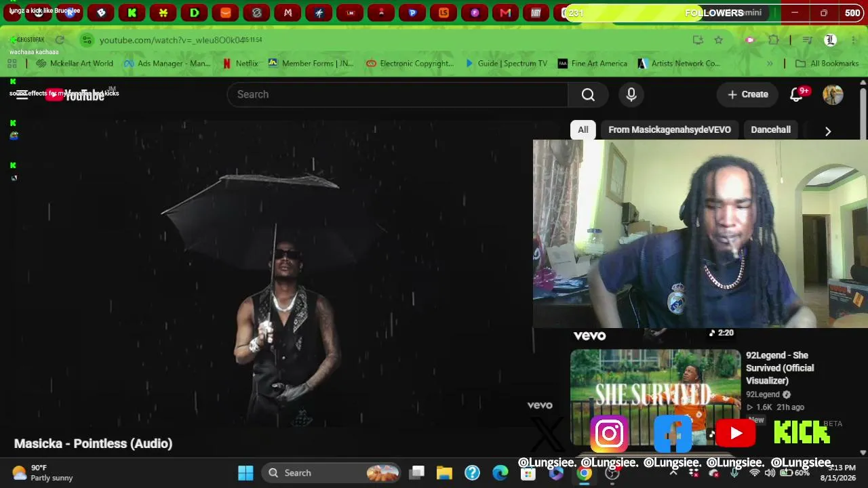Switch to the green D browser tab
This screenshot has height=488, width=868.
coord(195,13)
